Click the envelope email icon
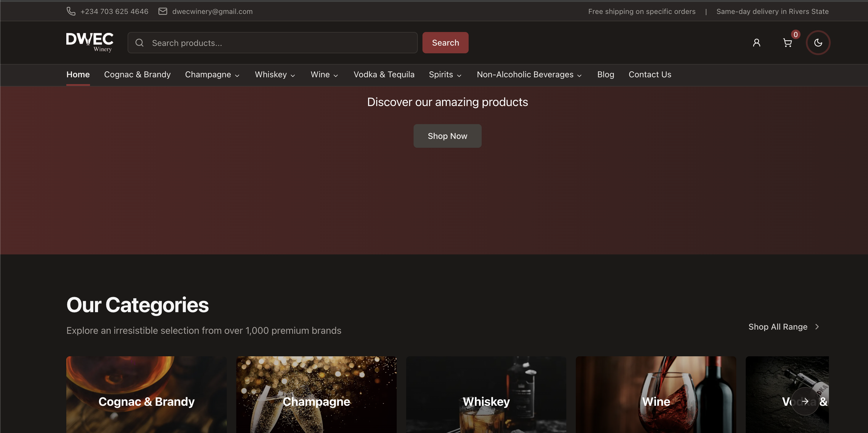Image resolution: width=868 pixels, height=433 pixels. (x=163, y=11)
